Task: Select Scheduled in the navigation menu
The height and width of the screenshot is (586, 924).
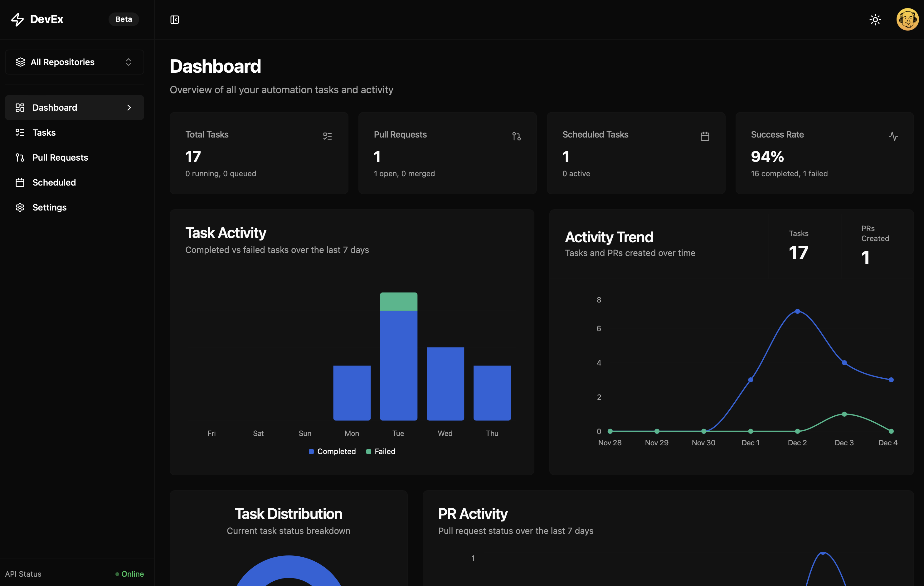Action: pos(54,182)
